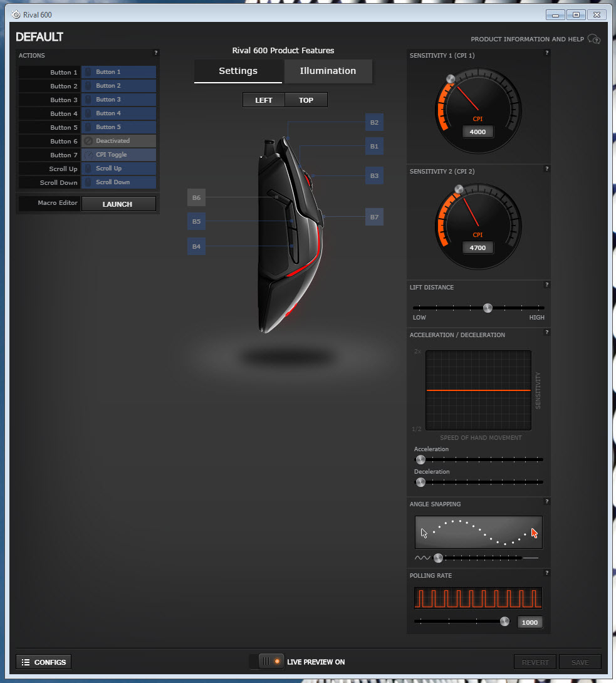Click the polling rate field showing 1000
616x683 pixels.
click(x=530, y=622)
